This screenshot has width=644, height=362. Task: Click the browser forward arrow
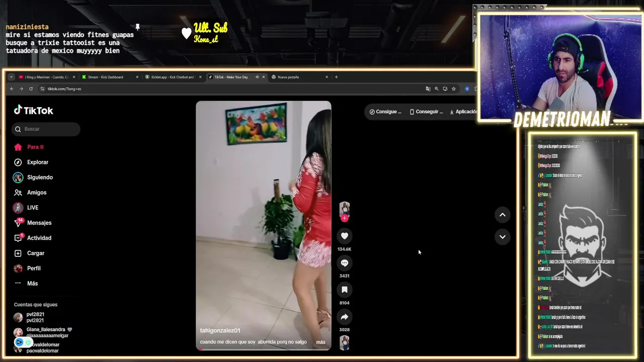21,88
